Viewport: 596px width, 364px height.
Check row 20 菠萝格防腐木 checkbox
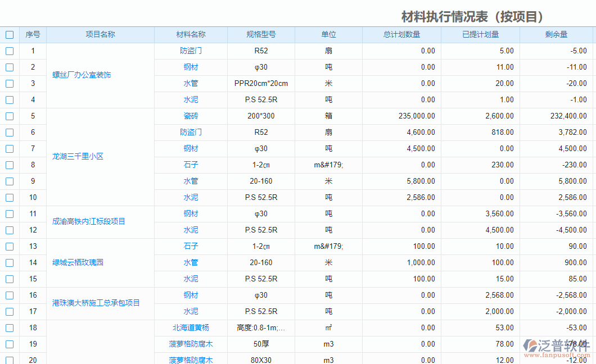[9, 360]
